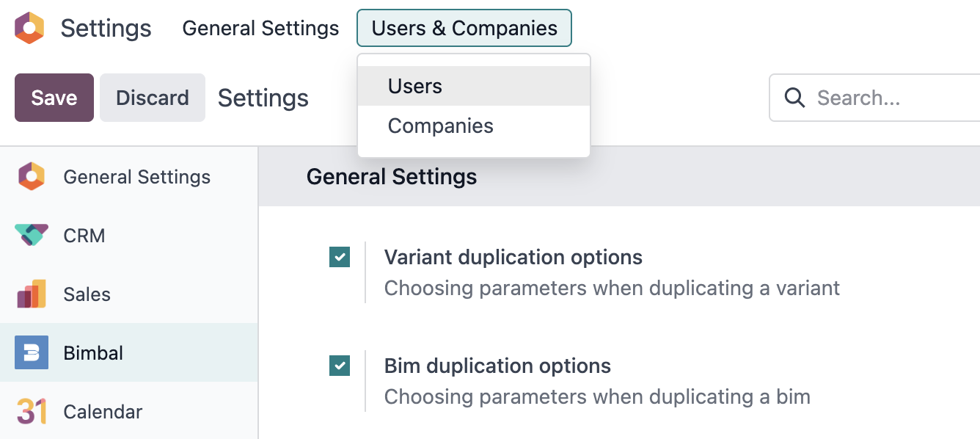Open the Bimbal settings section
The height and width of the screenshot is (439, 980).
point(129,353)
